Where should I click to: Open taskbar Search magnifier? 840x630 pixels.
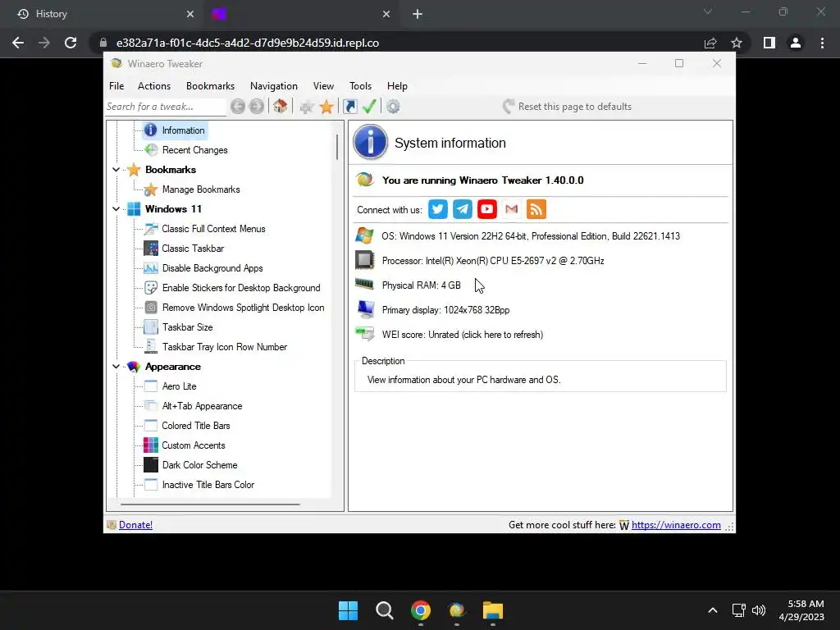point(384,610)
